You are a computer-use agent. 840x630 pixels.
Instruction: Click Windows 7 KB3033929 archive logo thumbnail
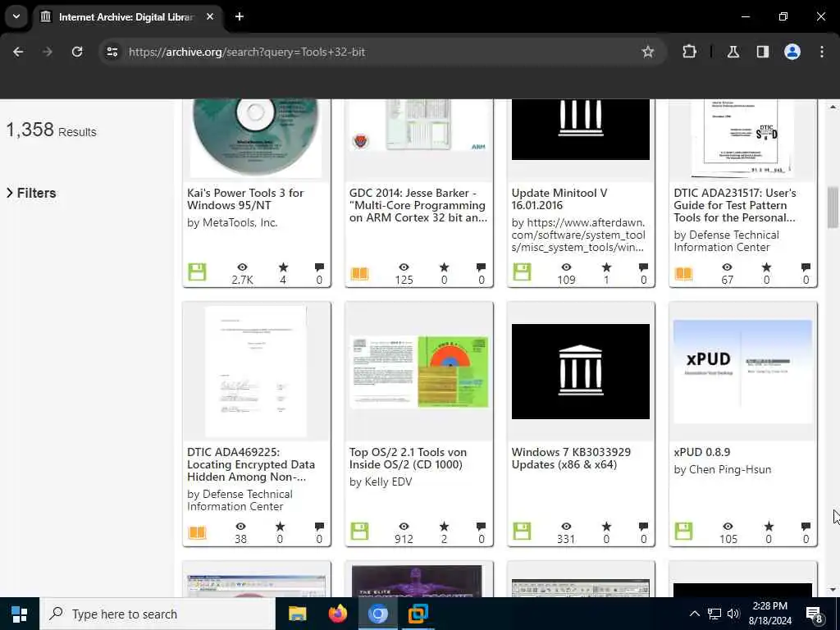pyautogui.click(x=580, y=372)
